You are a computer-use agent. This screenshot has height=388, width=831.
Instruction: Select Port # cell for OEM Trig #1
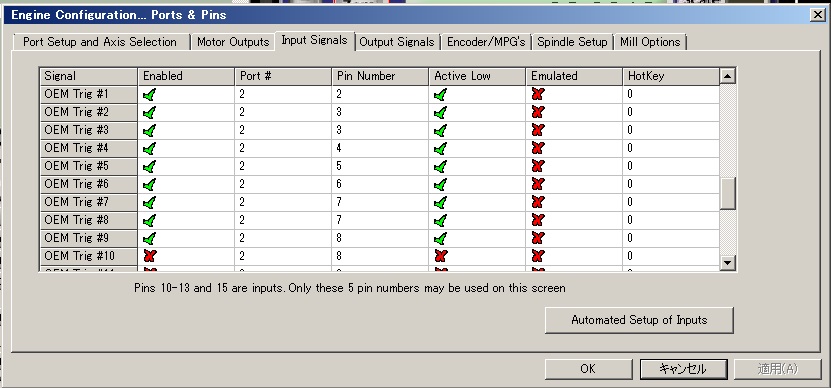pos(283,94)
